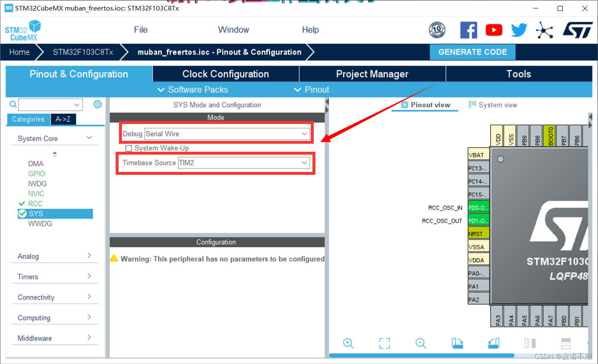Select GPIO in System Core

(x=37, y=174)
